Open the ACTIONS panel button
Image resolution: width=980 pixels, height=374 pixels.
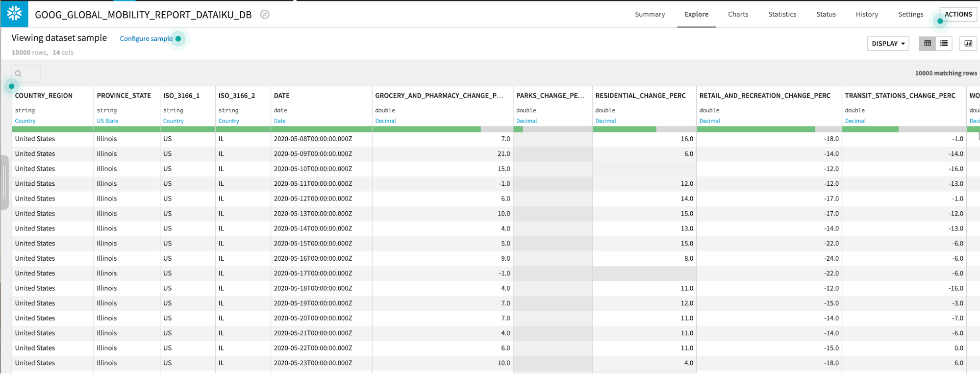point(958,14)
